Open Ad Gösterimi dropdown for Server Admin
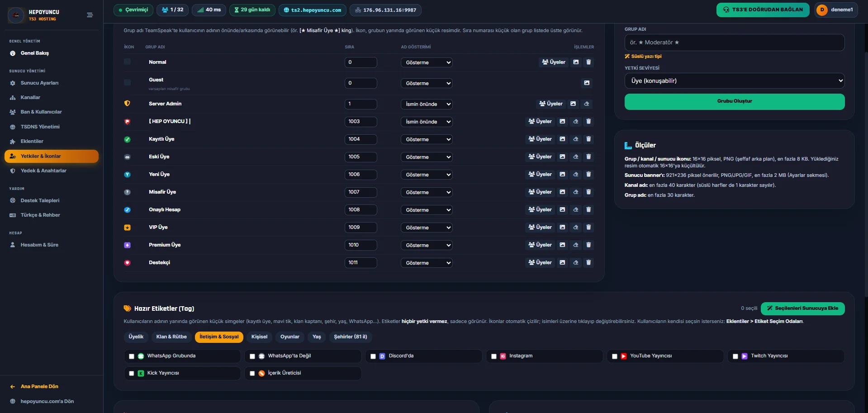This screenshot has width=868, height=413. click(427, 104)
